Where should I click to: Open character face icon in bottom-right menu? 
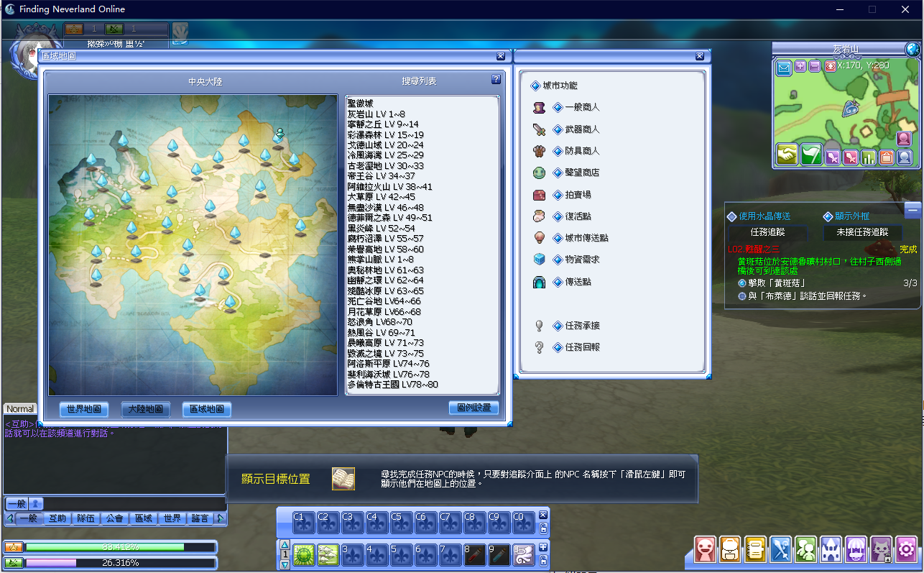[x=705, y=549]
